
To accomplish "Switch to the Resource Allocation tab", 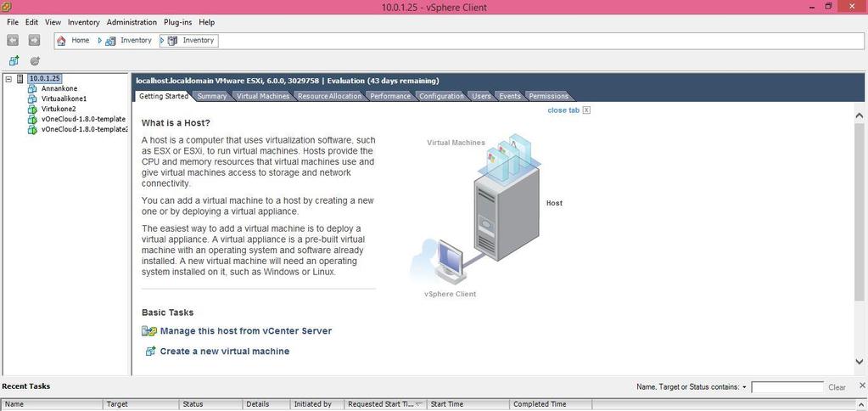I will (329, 96).
